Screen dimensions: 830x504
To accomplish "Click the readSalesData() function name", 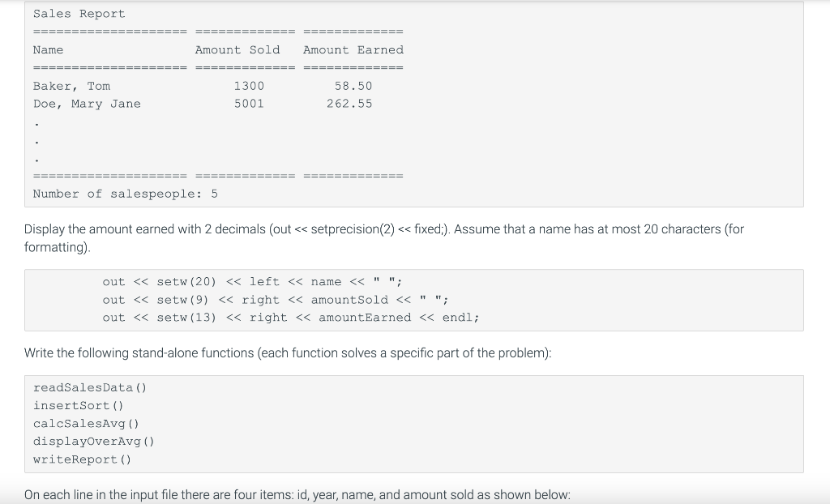I will [x=90, y=387].
